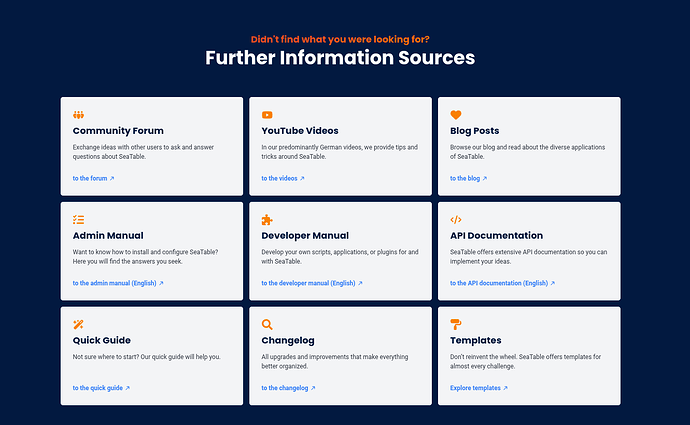690x425 pixels.
Task: Click the YouTube Videos play icon
Action: [267, 115]
